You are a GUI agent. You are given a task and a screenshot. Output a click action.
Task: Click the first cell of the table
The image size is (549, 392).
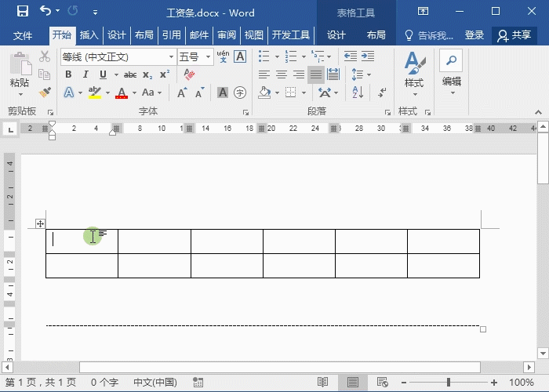(82, 241)
